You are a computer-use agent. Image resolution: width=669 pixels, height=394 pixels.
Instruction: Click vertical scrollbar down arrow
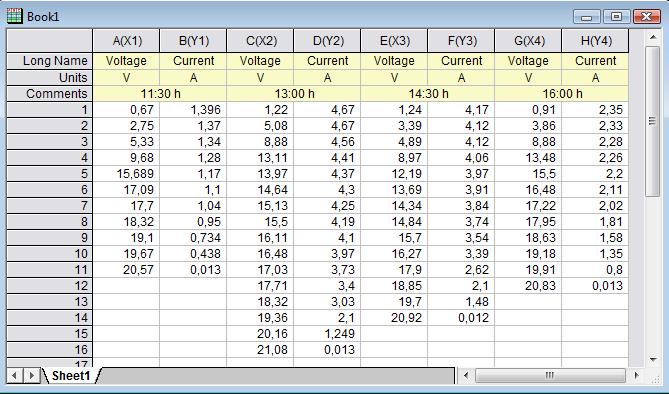653,360
